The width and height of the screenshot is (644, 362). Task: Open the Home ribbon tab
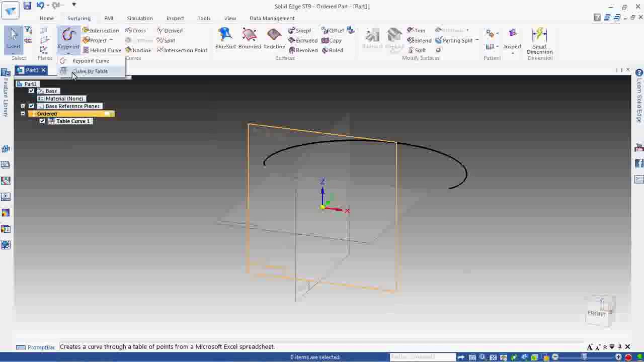47,18
